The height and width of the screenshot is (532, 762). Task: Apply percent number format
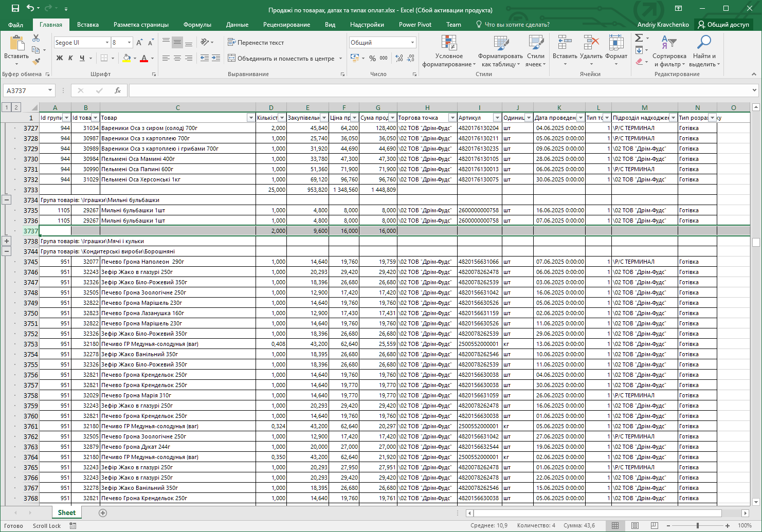pyautogui.click(x=372, y=58)
